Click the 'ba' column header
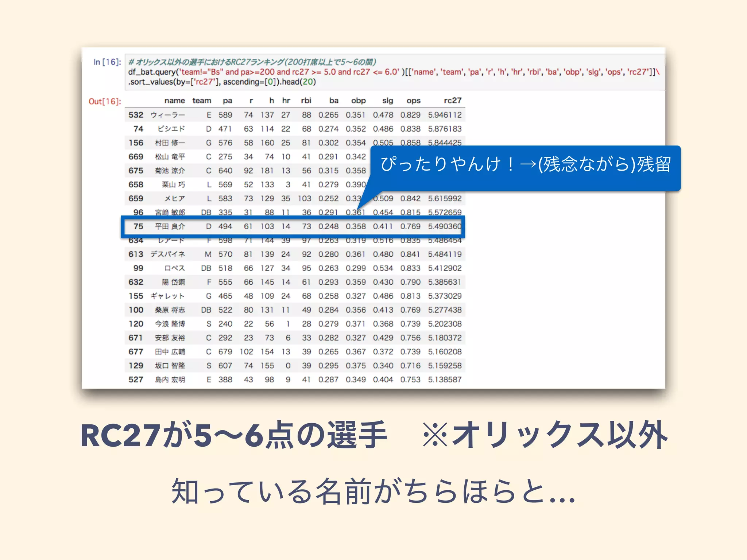Image resolution: width=747 pixels, height=560 pixels. [334, 101]
